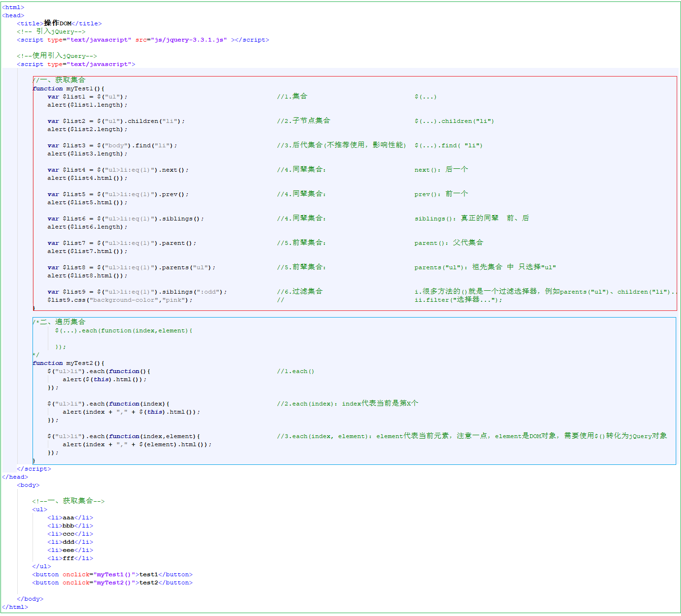Click the opening <ul> tag
The height and width of the screenshot is (616, 681).
(x=40, y=509)
